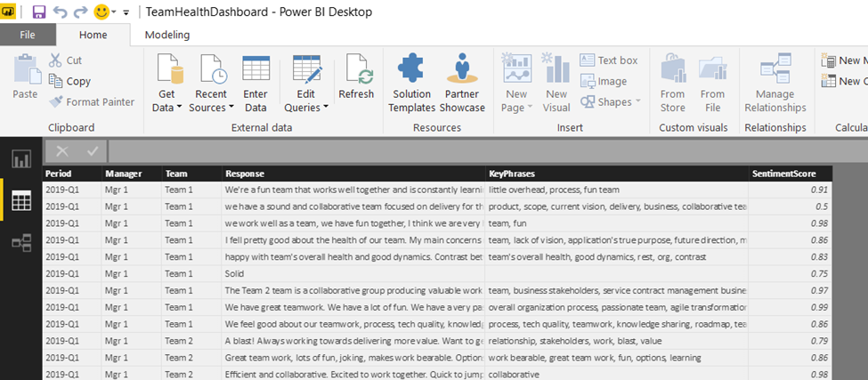The height and width of the screenshot is (380, 868).
Task: Click sentiment score 0.5 cell
Action: coord(790,206)
